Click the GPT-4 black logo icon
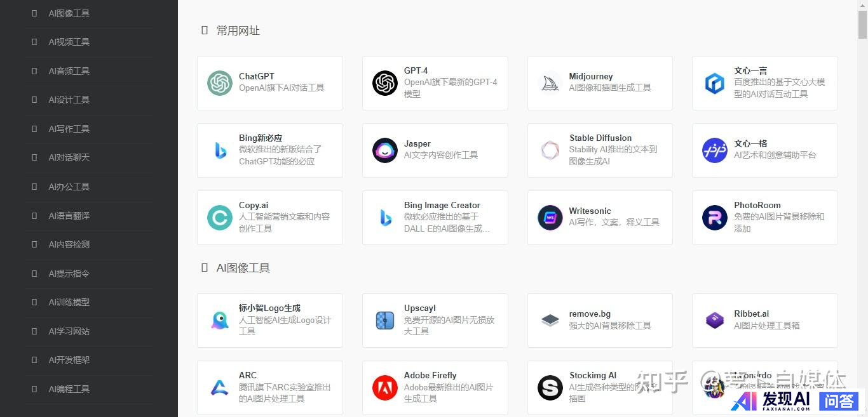 coord(385,83)
